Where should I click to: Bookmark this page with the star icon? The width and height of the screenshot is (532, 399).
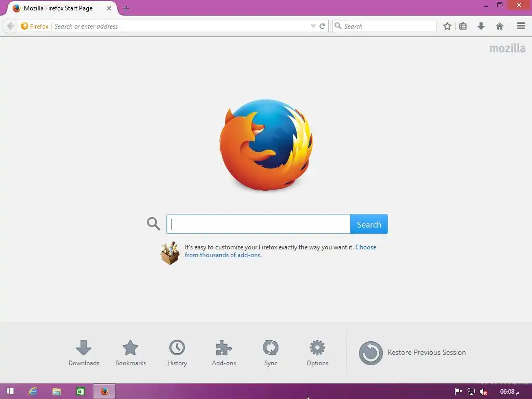coord(447,26)
